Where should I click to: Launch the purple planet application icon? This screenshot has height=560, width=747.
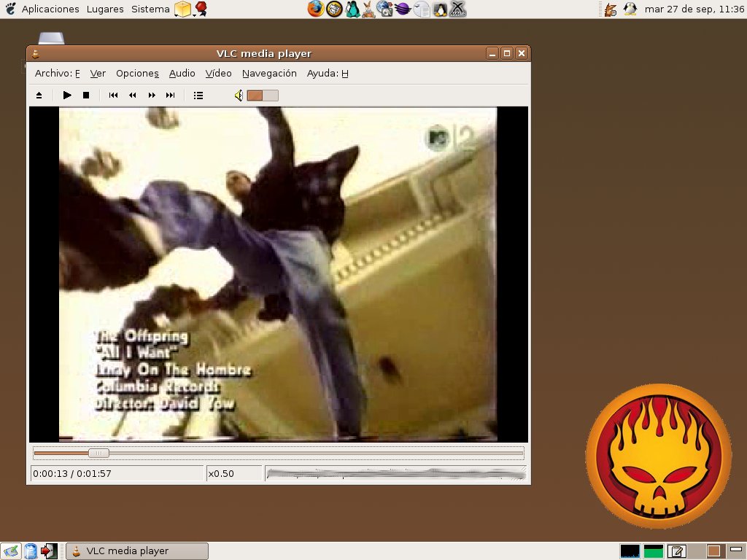pyautogui.click(x=403, y=9)
